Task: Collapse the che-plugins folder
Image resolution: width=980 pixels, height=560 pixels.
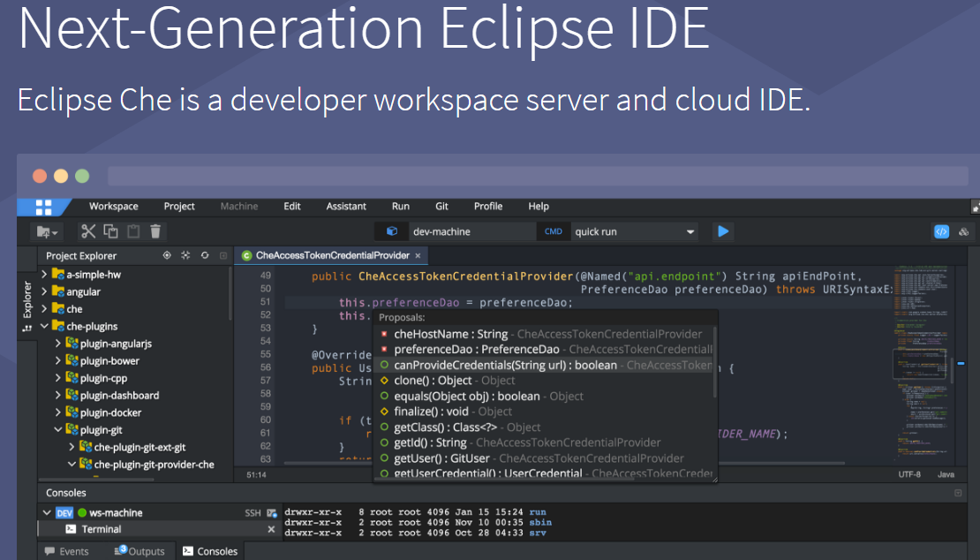Action: (x=44, y=326)
